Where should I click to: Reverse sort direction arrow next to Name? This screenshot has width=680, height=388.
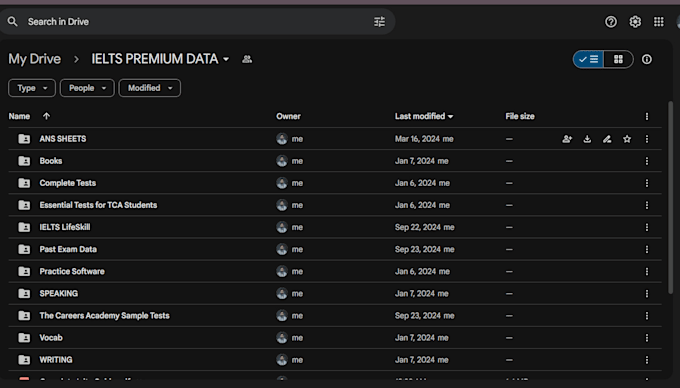tap(46, 116)
